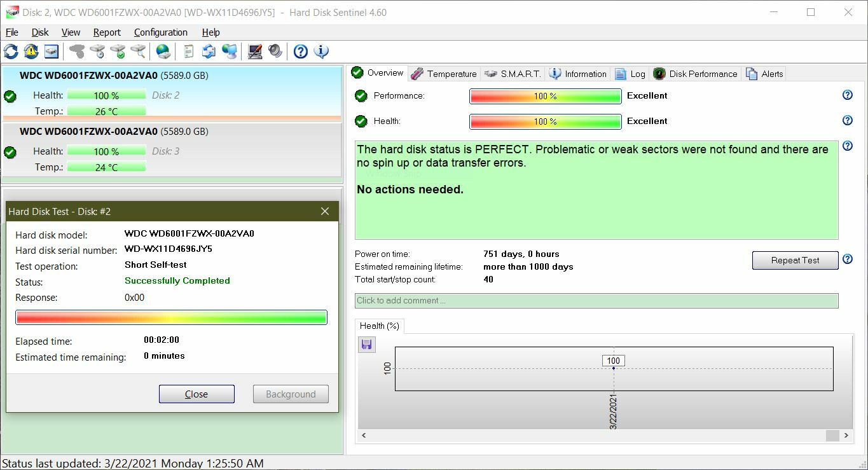Click the help icon beside Repeat Test

point(847,259)
